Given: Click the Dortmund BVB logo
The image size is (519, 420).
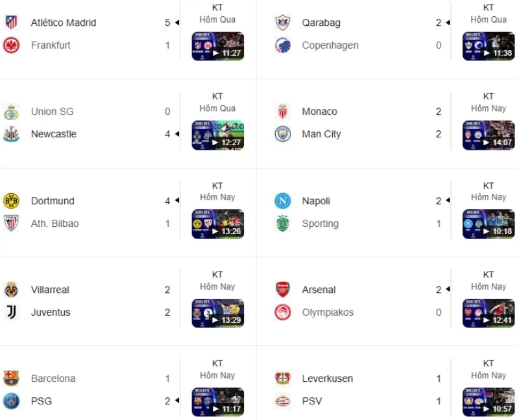Looking at the screenshot, I should pos(11,201).
